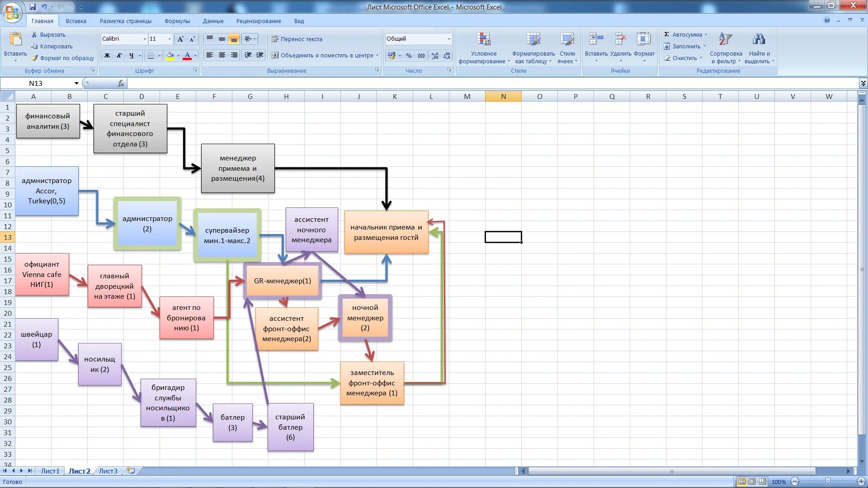Cut selection with Вырезать
868x488 pixels.
(48, 34)
